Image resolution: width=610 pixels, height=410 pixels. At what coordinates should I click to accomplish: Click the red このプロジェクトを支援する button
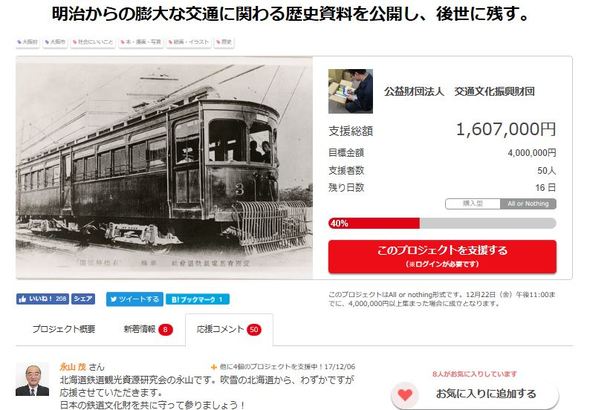pyautogui.click(x=442, y=256)
